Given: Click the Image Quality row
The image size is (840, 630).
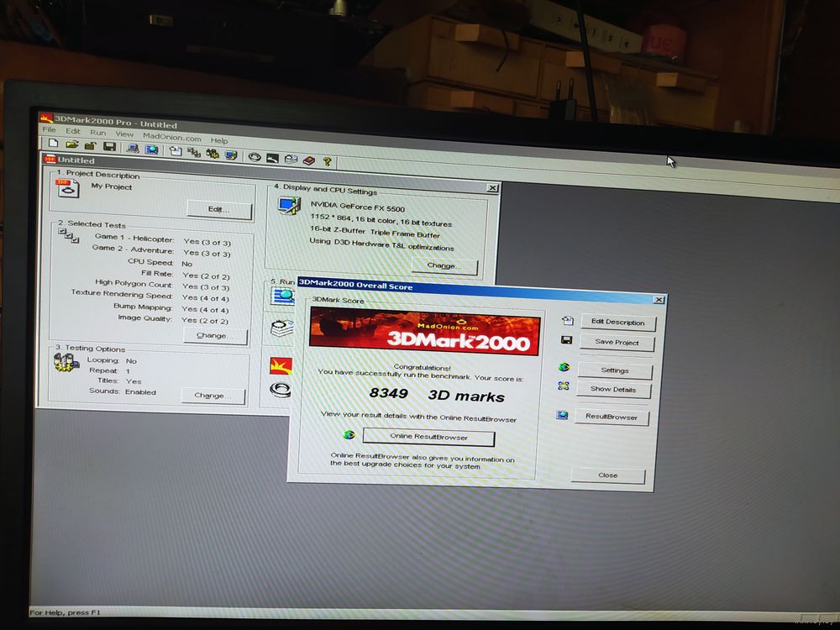Looking at the screenshot, I should pos(172,319).
